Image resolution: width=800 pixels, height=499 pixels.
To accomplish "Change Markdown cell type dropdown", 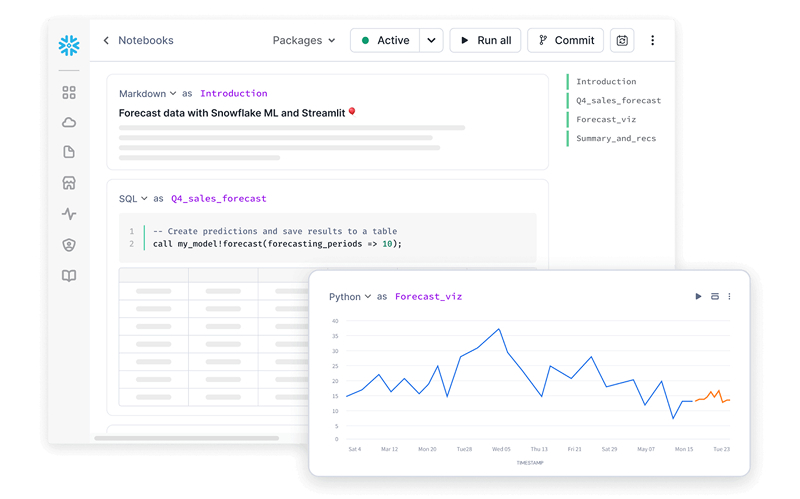I will pos(148,94).
